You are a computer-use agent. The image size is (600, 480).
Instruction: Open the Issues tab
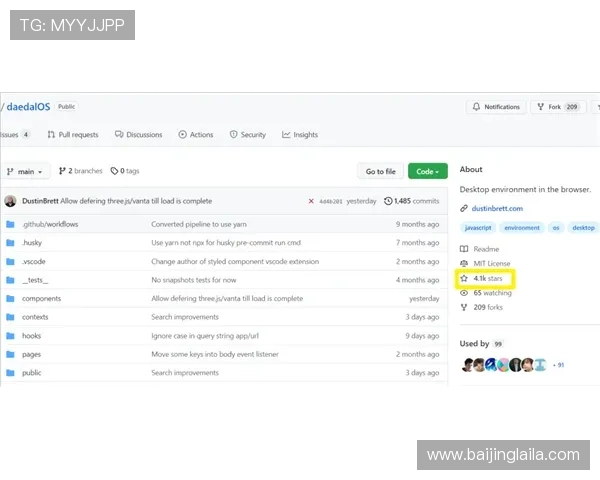coord(15,135)
